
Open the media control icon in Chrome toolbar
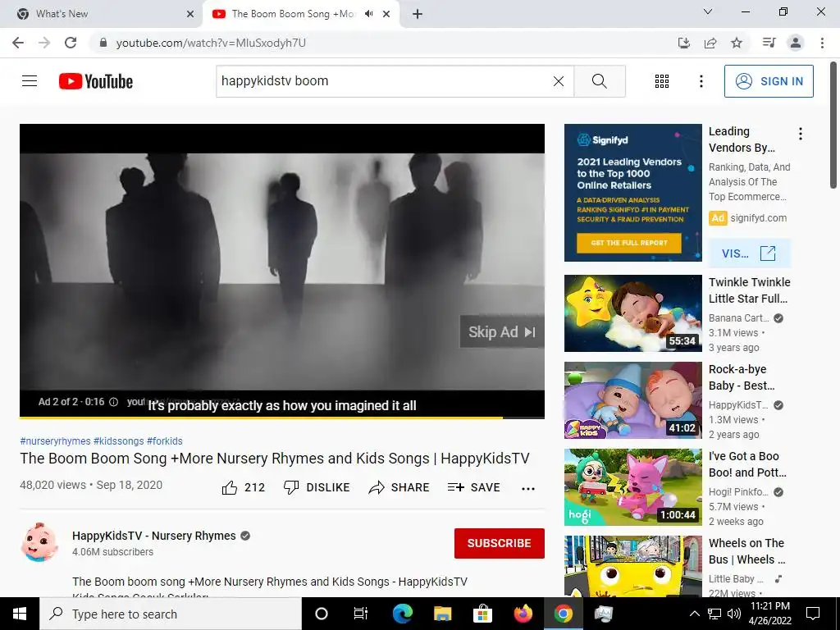pyautogui.click(x=769, y=43)
